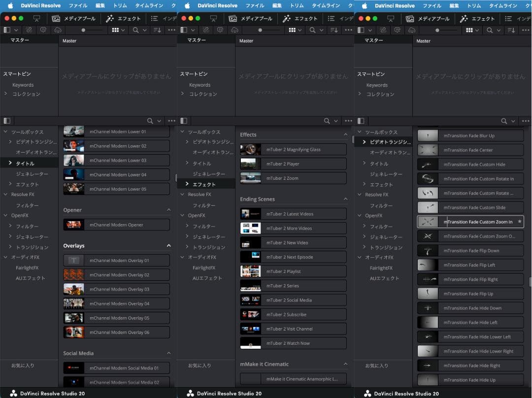Click the mTuber 2 Subscribe preset icon

tap(250, 314)
